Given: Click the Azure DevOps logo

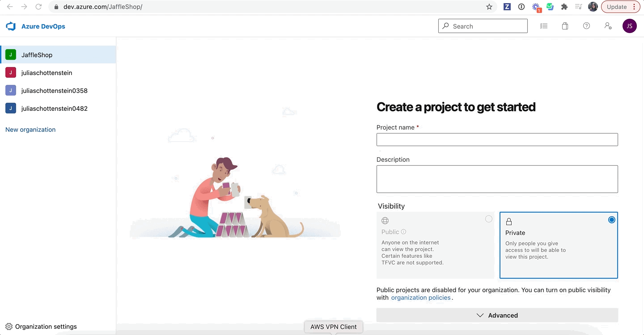Looking at the screenshot, I should click(x=10, y=26).
